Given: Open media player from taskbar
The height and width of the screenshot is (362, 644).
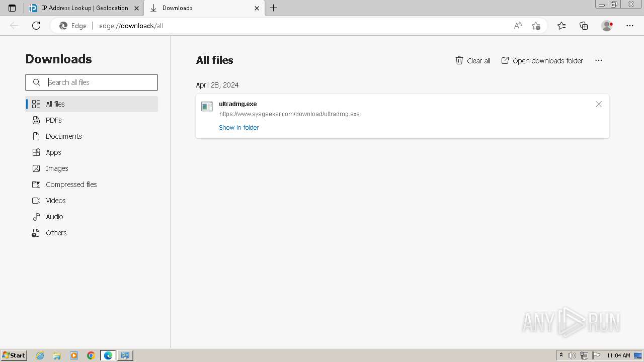Looking at the screenshot, I should tap(74, 355).
